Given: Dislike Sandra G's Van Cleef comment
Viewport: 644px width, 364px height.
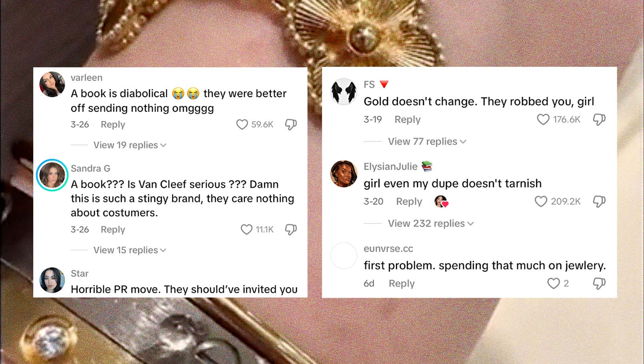Looking at the screenshot, I should [291, 229].
